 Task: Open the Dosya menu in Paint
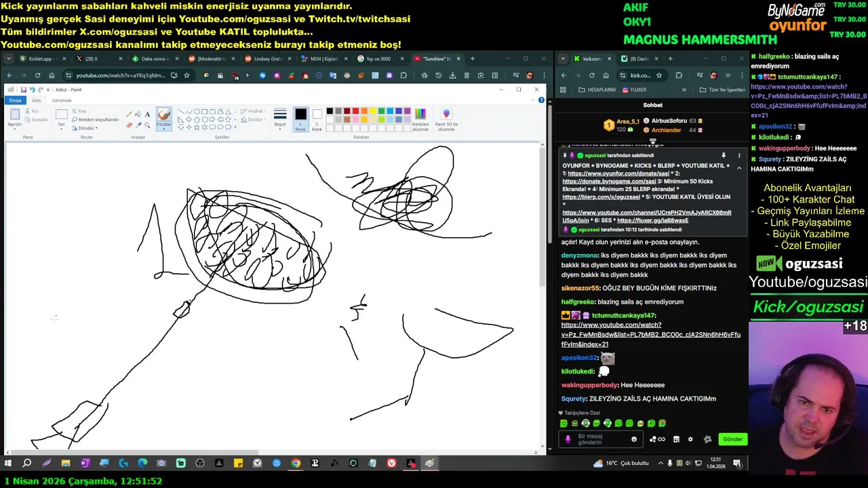click(15, 100)
